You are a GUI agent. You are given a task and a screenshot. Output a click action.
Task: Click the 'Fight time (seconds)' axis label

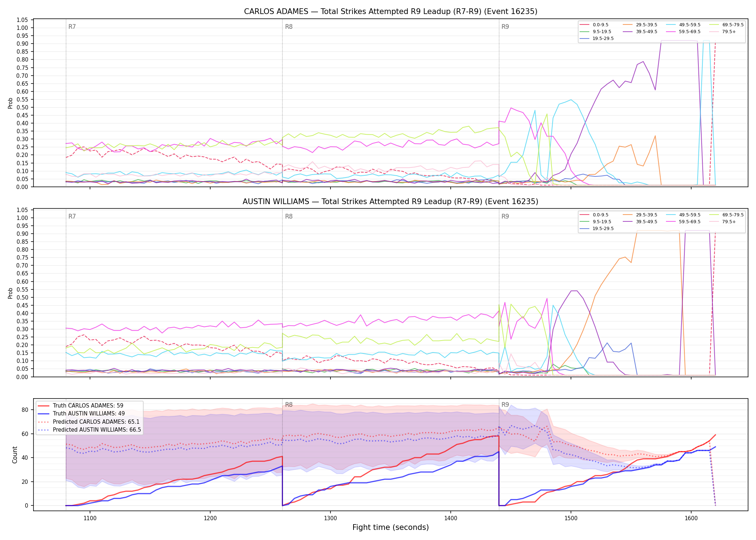[x=391, y=527]
